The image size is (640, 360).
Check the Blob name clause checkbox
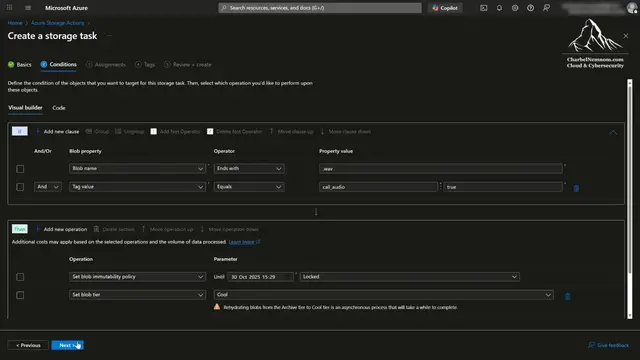coord(20,169)
